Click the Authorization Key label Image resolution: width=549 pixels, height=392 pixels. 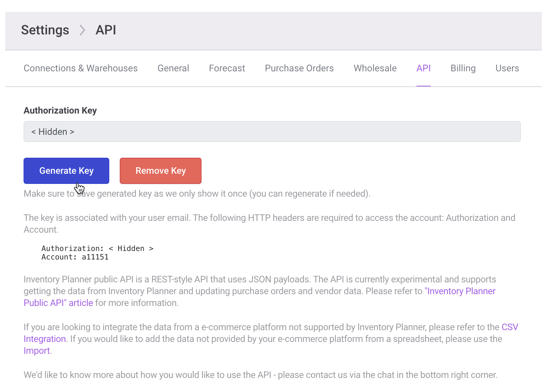click(60, 111)
